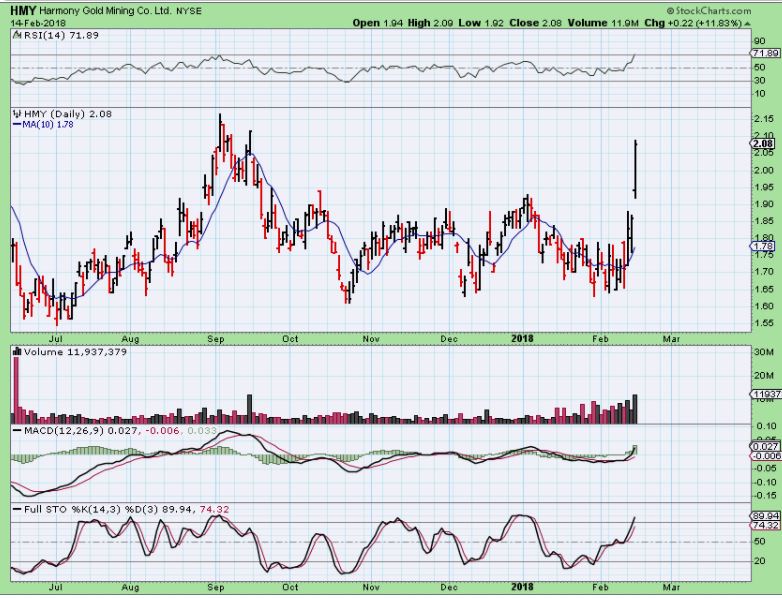This screenshot has width=782, height=598.
Task: Click the HMY ticker symbol in the header
Action: tap(23, 10)
